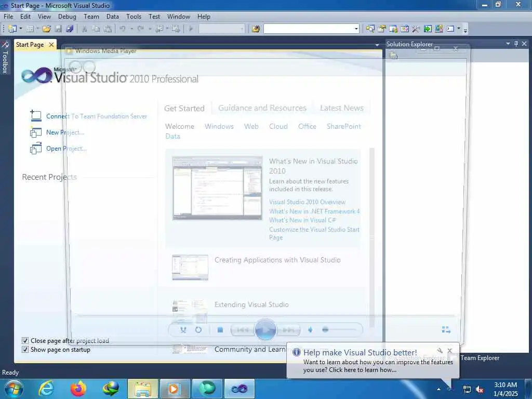Click the Open File folder icon
Screen dimensions: 532x399
(46, 29)
